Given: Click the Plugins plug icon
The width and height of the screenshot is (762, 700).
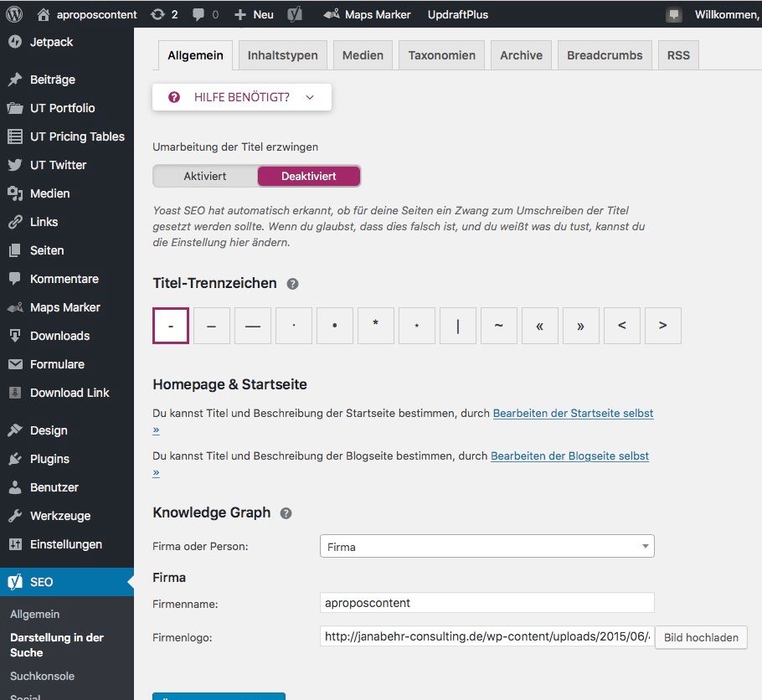Looking at the screenshot, I should 15,459.
